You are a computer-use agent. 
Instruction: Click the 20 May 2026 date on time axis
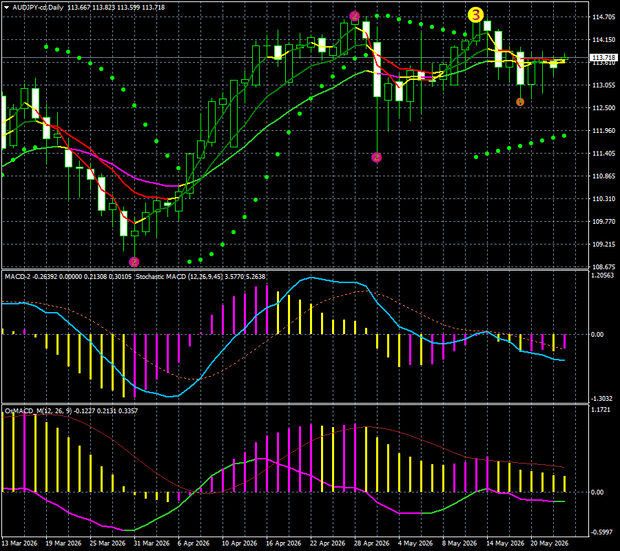(x=548, y=543)
